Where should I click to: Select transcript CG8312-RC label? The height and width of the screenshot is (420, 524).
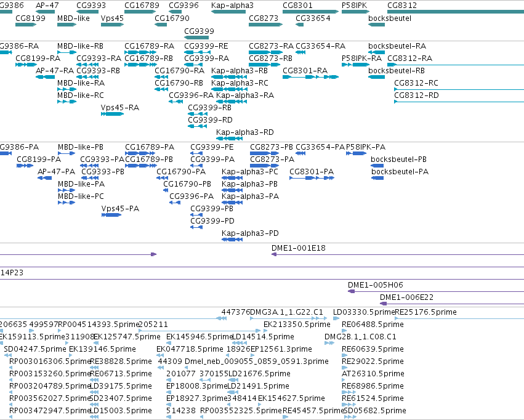click(416, 83)
